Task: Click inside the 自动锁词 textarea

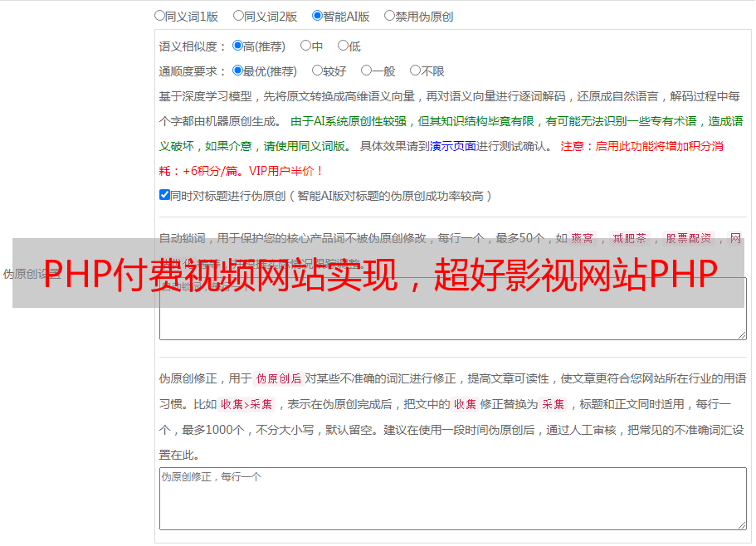Action: pos(453,309)
